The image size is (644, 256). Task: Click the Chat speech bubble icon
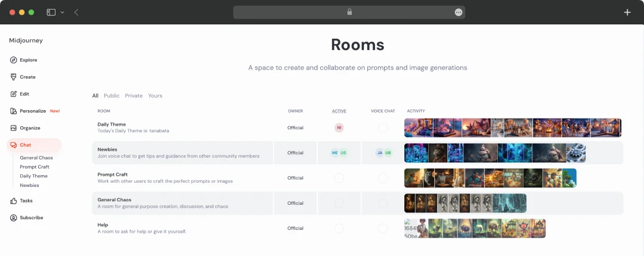coord(14,145)
